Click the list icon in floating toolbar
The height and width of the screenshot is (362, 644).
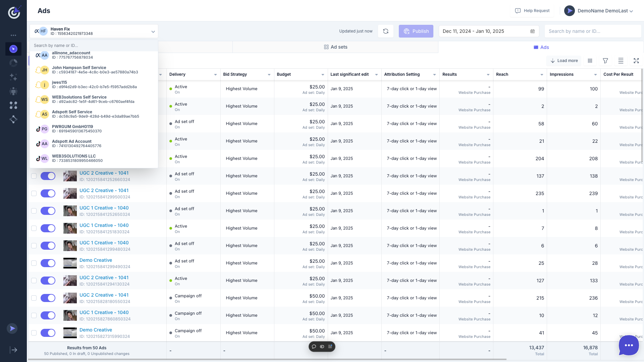point(330,347)
